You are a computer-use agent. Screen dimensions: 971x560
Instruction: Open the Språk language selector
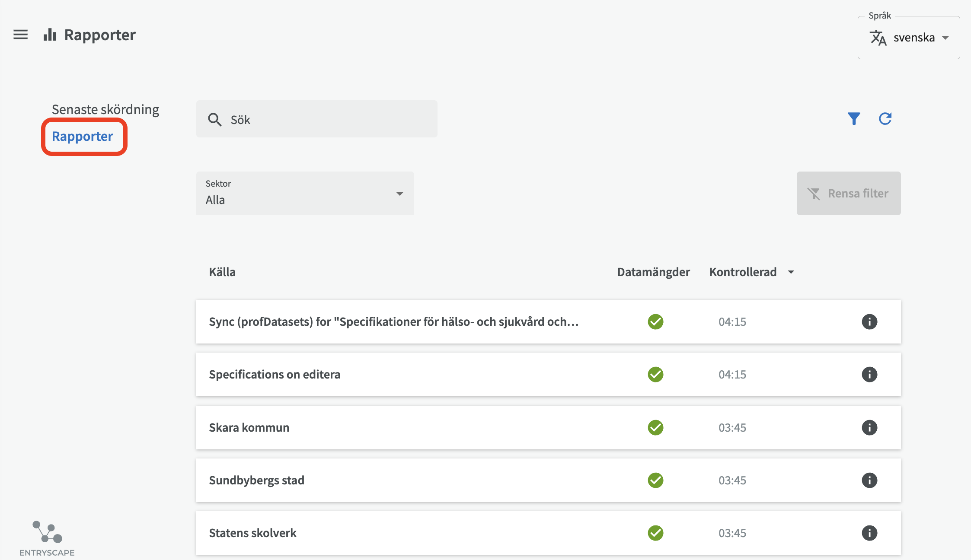point(908,38)
